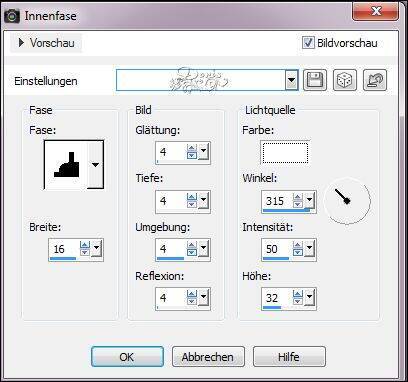The image size is (408, 382).
Task: Increase Umgebung value with up arrow
Action: point(192,245)
